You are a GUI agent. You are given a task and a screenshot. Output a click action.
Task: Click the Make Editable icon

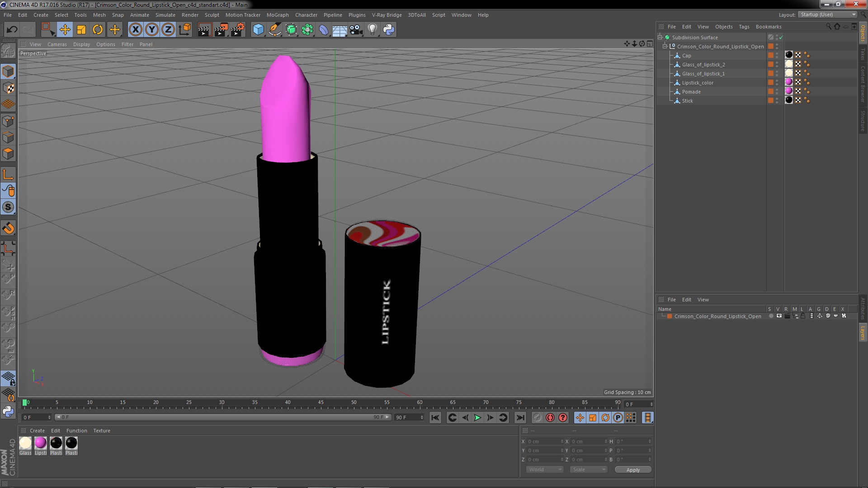(x=8, y=51)
